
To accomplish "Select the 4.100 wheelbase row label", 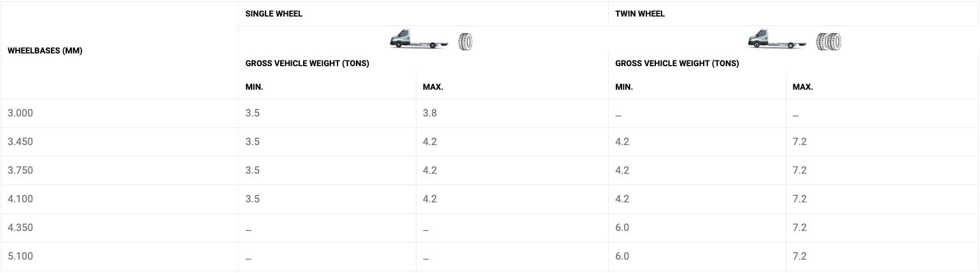I will [x=20, y=199].
